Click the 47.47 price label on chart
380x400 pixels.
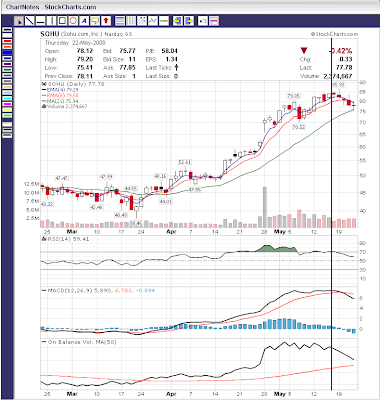(x=61, y=178)
